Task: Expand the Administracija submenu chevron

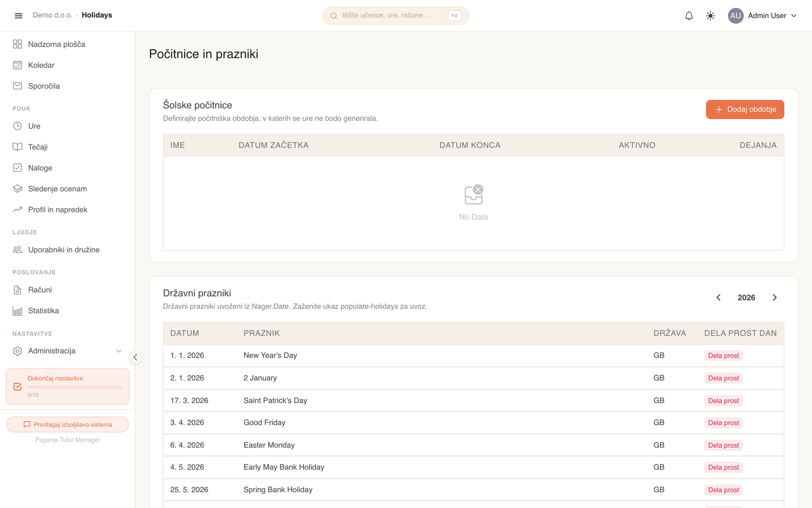Action: (119, 351)
